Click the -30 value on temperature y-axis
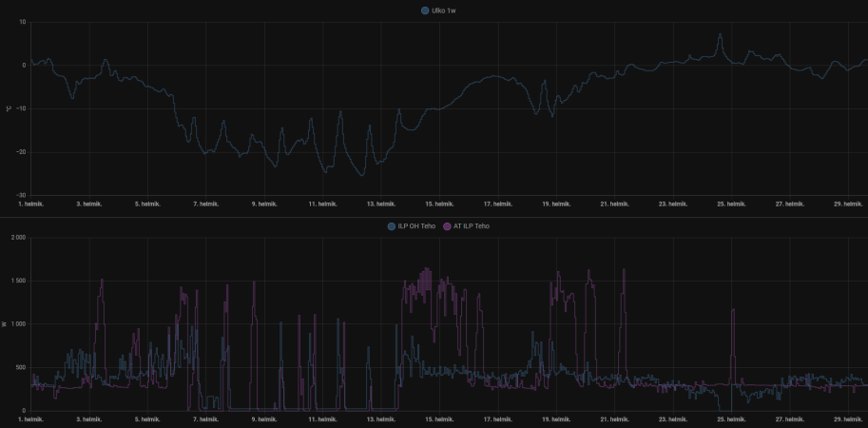 point(20,196)
